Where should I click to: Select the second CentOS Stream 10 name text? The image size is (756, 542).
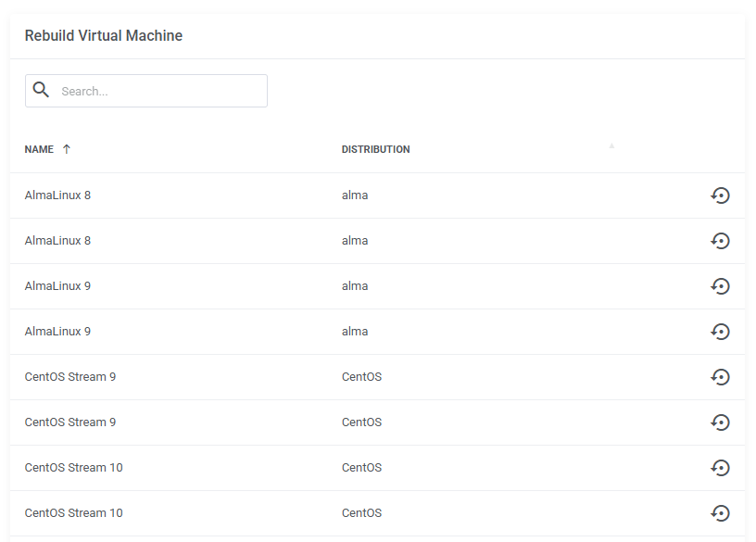[x=73, y=513]
